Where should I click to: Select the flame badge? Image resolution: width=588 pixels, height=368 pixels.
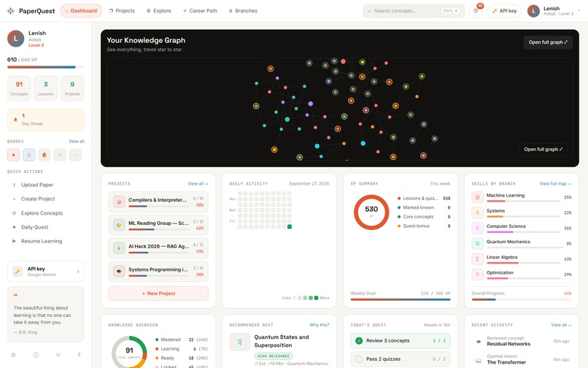(x=45, y=155)
